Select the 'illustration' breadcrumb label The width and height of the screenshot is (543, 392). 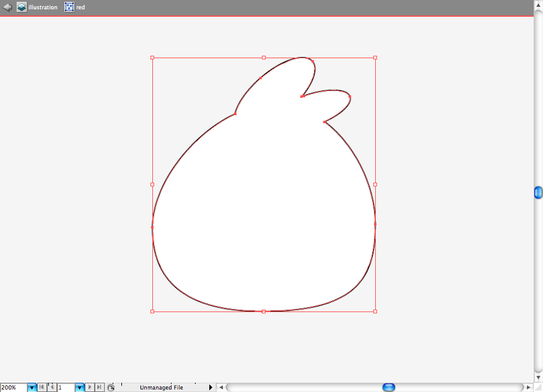(x=43, y=7)
